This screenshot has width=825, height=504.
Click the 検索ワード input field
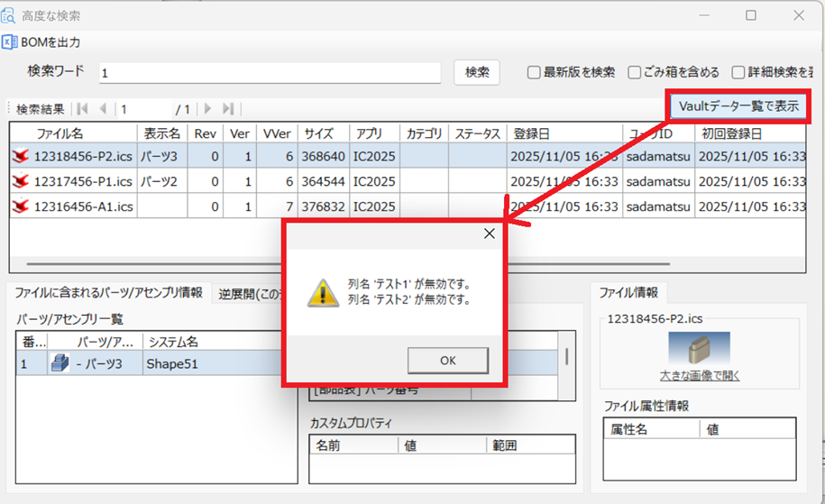tap(270, 73)
